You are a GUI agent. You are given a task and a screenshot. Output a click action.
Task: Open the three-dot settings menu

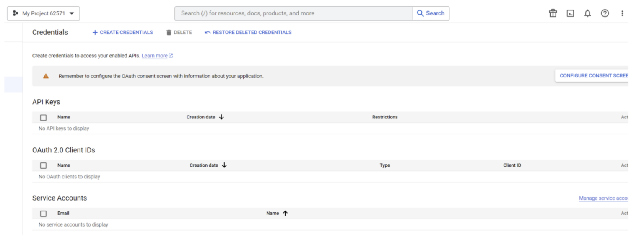point(622,13)
